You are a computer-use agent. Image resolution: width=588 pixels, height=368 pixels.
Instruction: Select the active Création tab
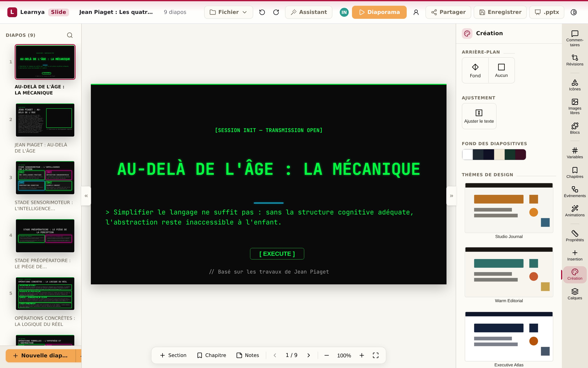pos(575,275)
